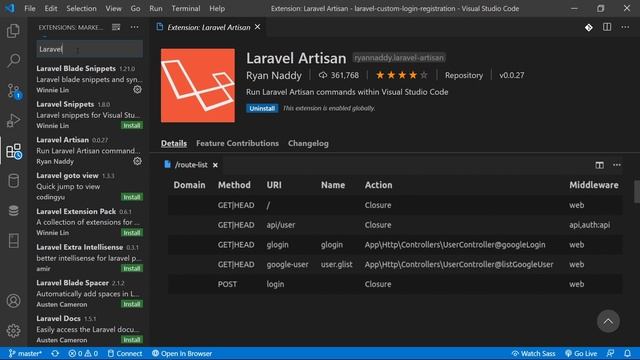640x360 pixels.
Task: Switch to the Changelog tab
Action: pyautogui.click(x=308, y=143)
